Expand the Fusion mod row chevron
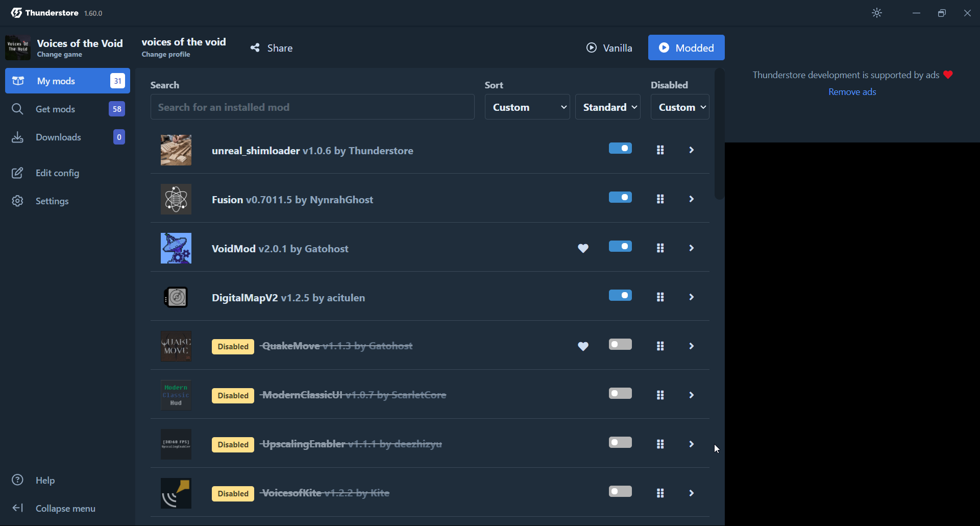The height and width of the screenshot is (526, 980). (x=692, y=199)
